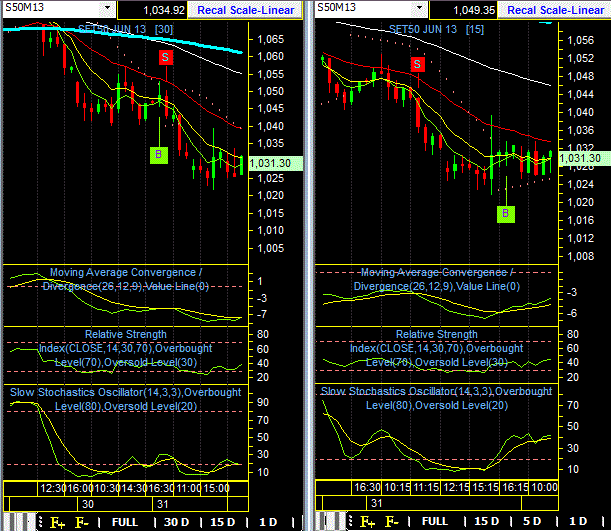Click Recal Scale-Linear in left chart
Viewport: 611px width, 531px height.
(245, 10)
